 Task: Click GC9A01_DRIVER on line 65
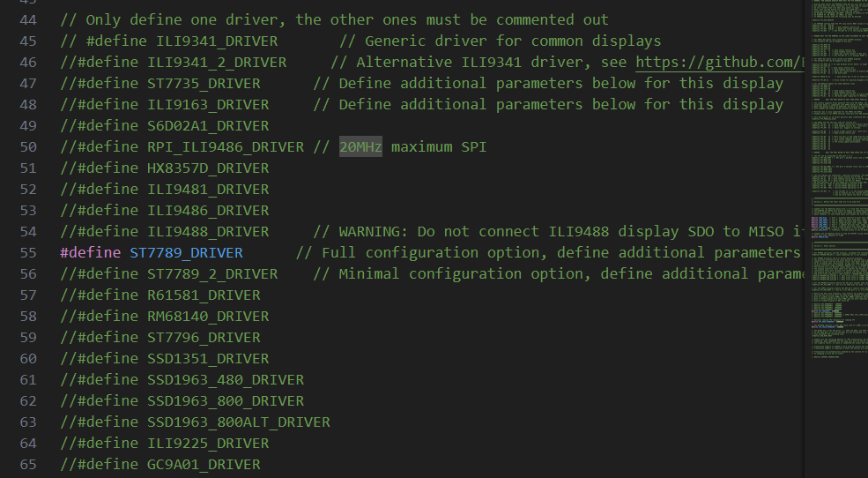click(x=204, y=464)
